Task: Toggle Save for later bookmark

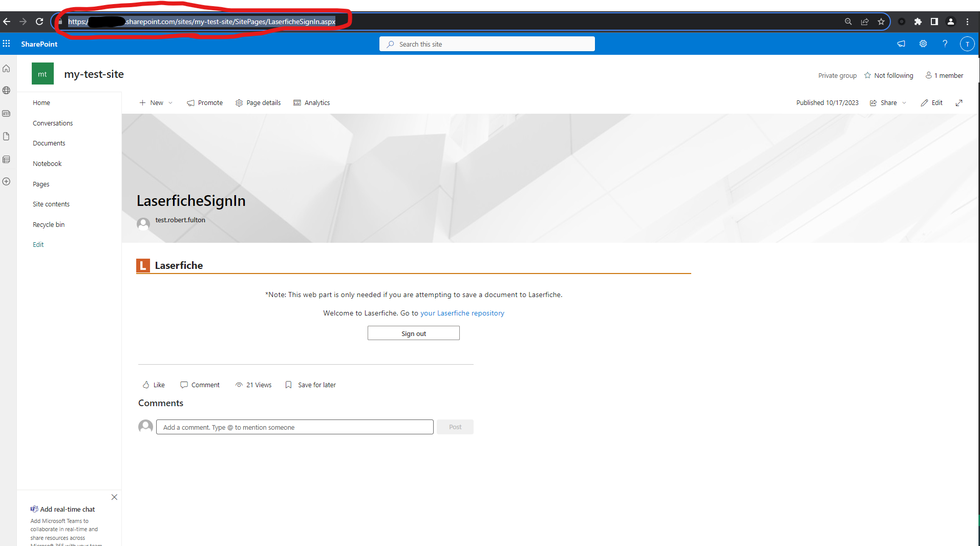Action: coord(310,385)
